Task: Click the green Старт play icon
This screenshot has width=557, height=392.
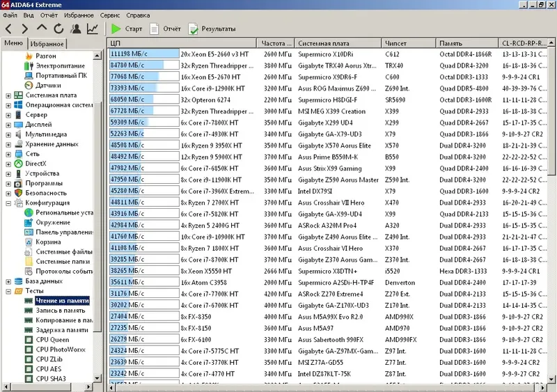Action: click(116, 29)
